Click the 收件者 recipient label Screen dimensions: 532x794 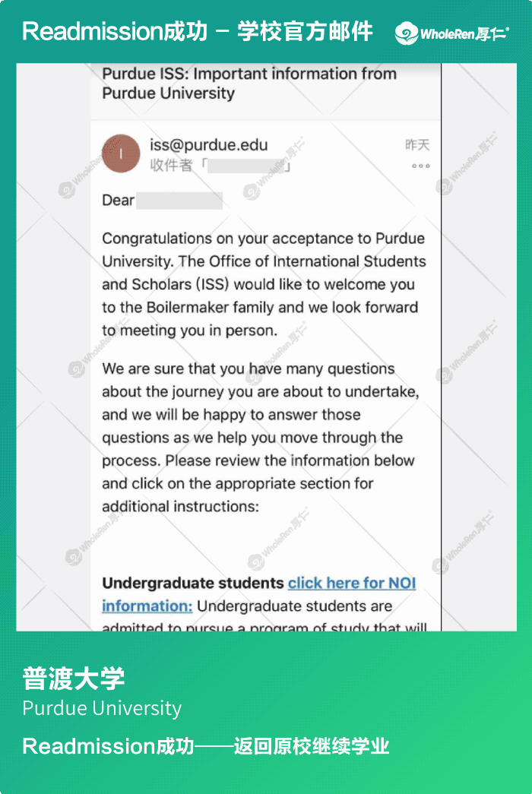pyautogui.click(x=172, y=165)
